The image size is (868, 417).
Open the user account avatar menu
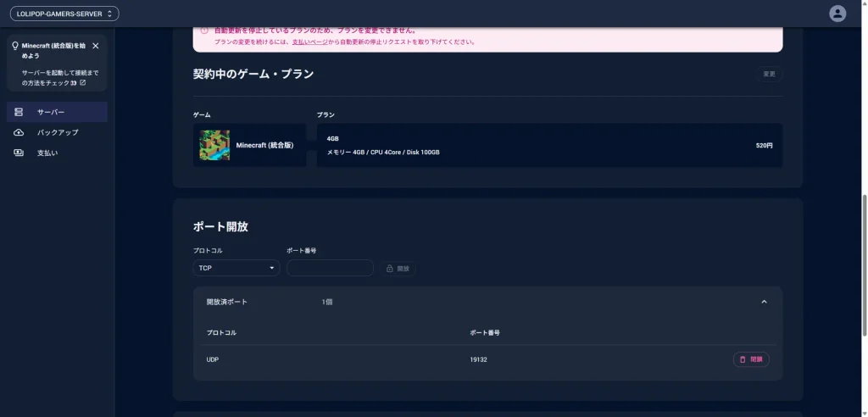[x=837, y=14]
